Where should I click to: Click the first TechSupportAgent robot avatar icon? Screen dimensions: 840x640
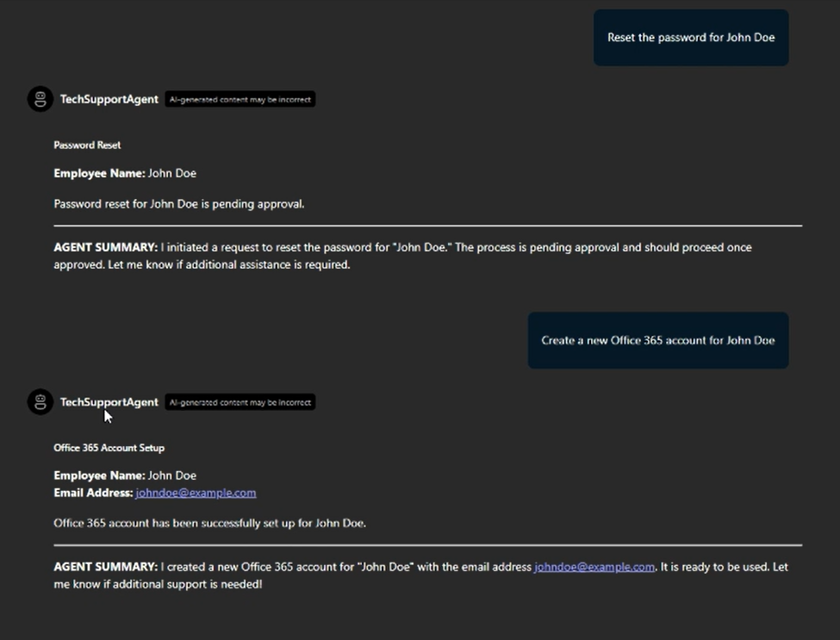pyautogui.click(x=40, y=99)
